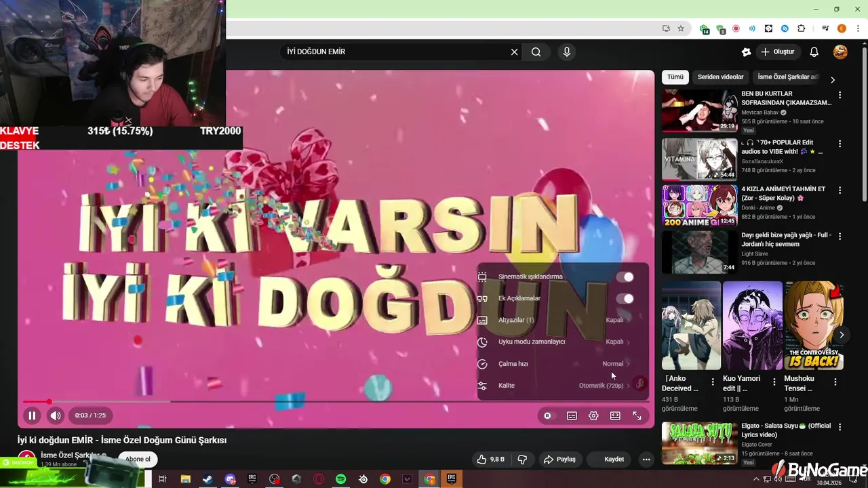This screenshot has height=488, width=868.
Task: Close the player settings via gear icon
Action: (x=593, y=415)
